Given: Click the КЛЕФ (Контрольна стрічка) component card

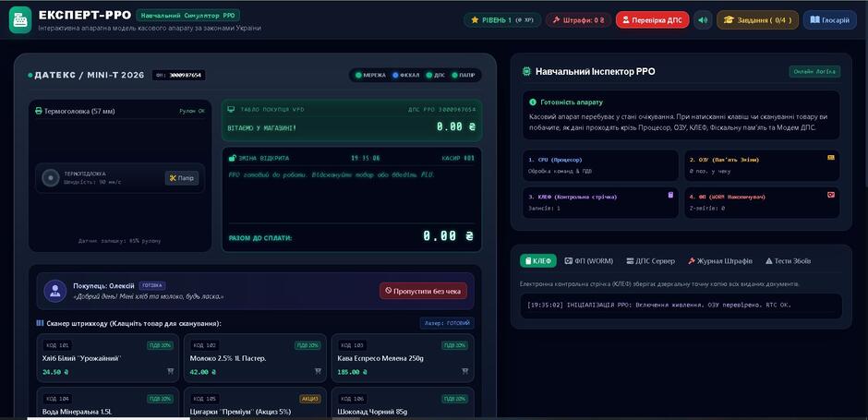Looking at the screenshot, I should [x=600, y=202].
